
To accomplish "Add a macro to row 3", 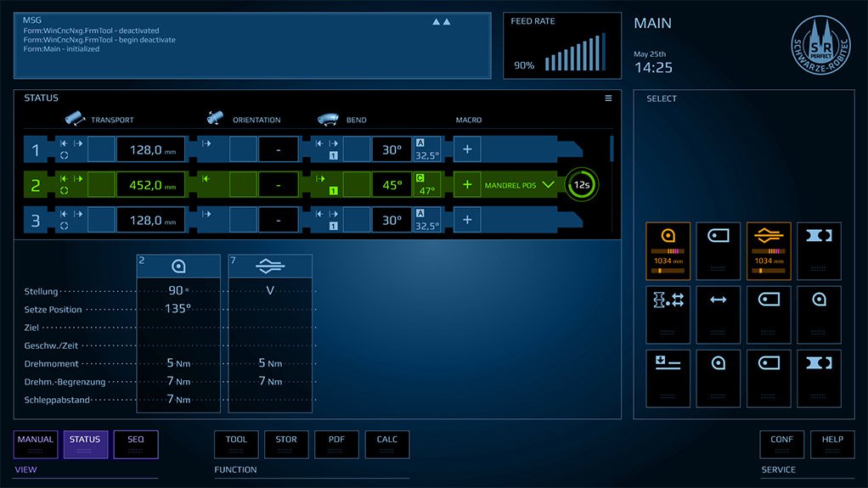I will tap(467, 220).
